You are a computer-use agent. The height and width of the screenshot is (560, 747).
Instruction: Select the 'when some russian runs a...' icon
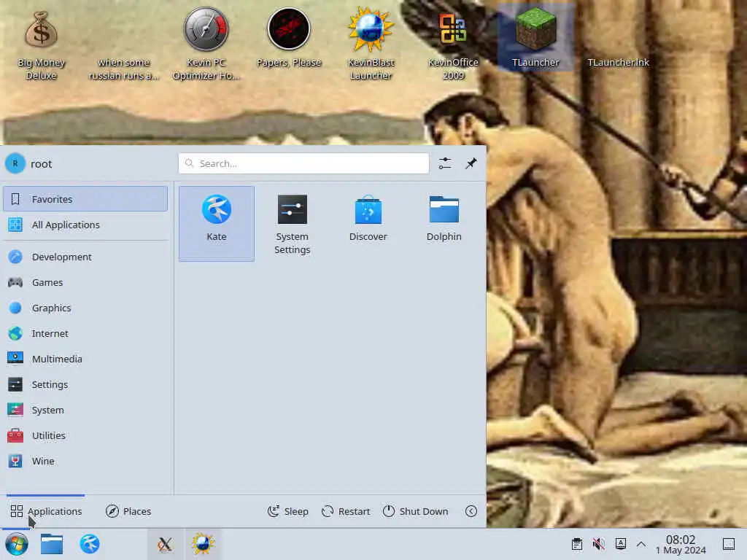[124, 69]
